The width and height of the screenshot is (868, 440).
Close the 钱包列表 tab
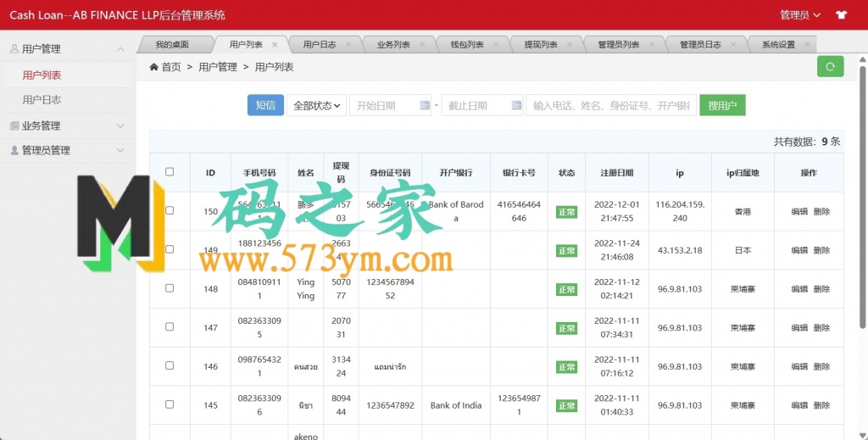click(495, 45)
